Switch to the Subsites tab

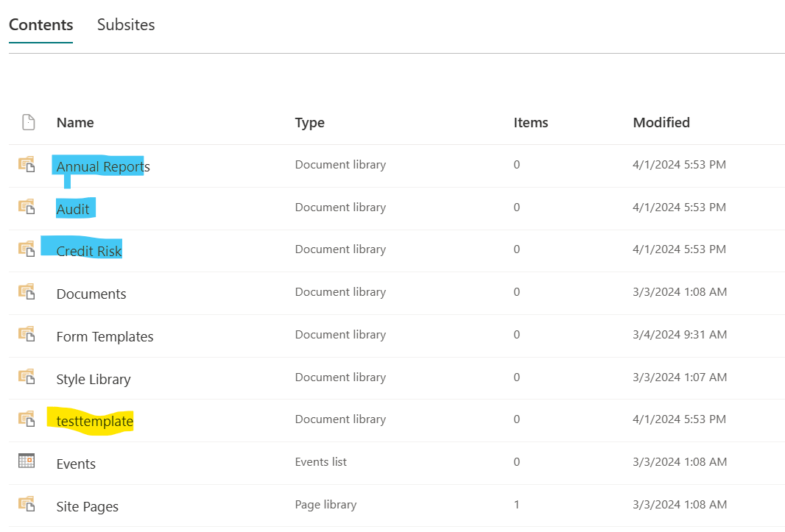126,24
